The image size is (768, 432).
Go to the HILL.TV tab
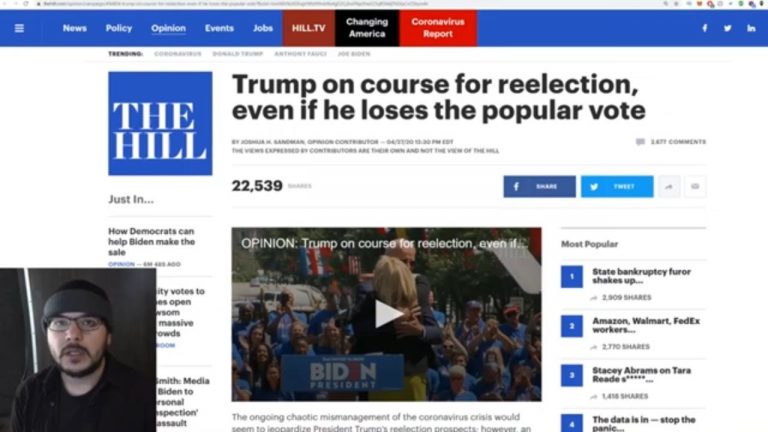coord(309,28)
